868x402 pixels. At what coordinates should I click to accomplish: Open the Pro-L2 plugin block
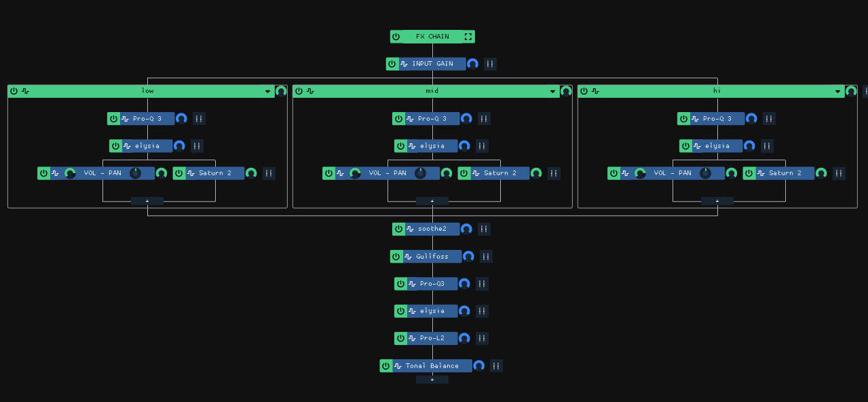point(432,338)
